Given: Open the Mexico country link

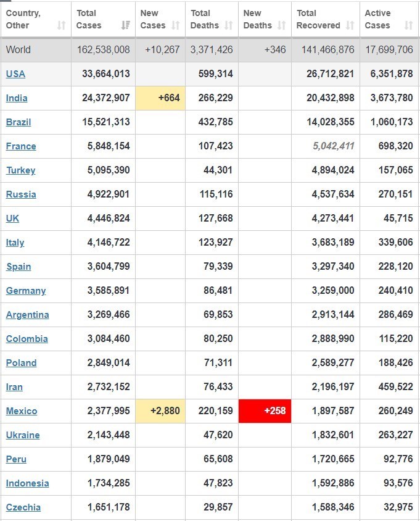Looking at the screenshot, I should point(22,411).
